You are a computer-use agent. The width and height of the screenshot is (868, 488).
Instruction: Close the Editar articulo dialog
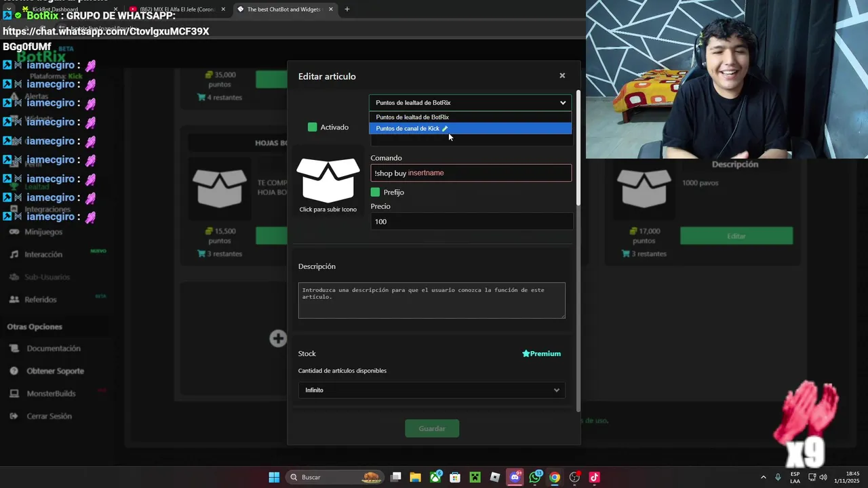pyautogui.click(x=562, y=76)
